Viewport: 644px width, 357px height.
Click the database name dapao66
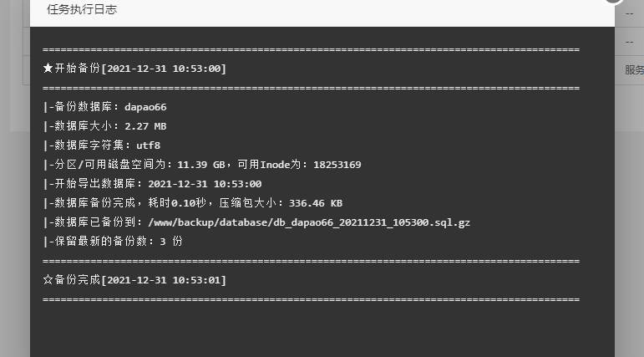click(x=145, y=107)
